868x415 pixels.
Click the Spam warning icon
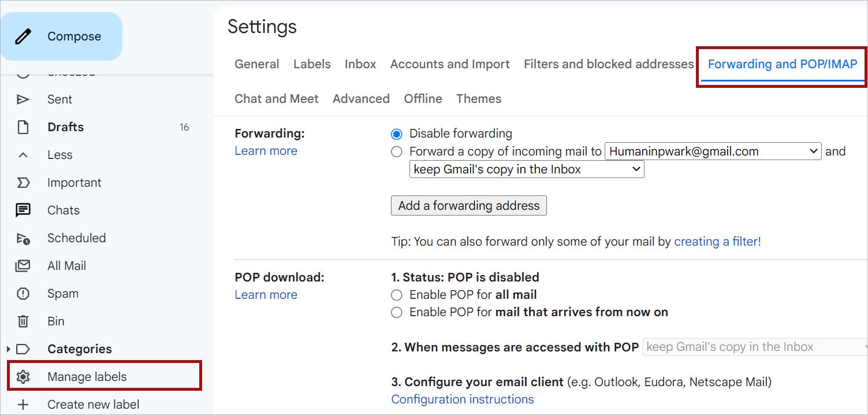(x=23, y=294)
